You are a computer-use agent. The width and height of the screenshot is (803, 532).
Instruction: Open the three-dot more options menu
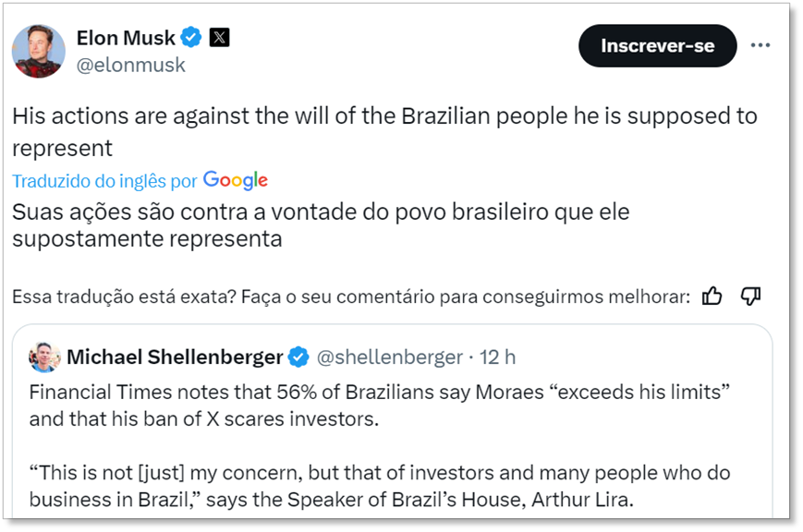[x=760, y=46]
